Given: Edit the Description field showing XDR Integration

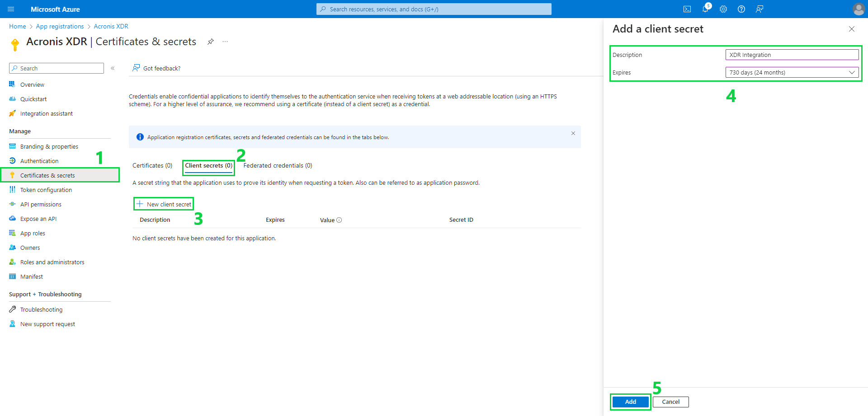Looking at the screenshot, I should click(792, 54).
